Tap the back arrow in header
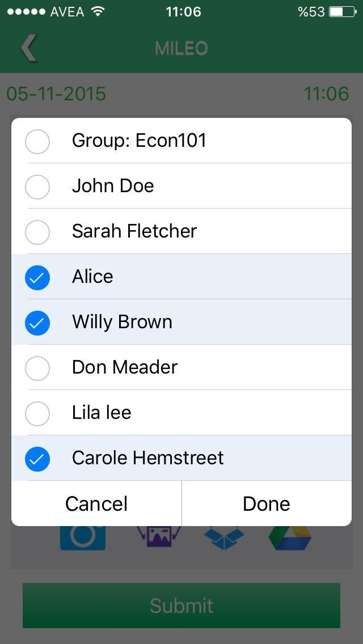Viewport: 363px width, 644px height. [x=28, y=48]
